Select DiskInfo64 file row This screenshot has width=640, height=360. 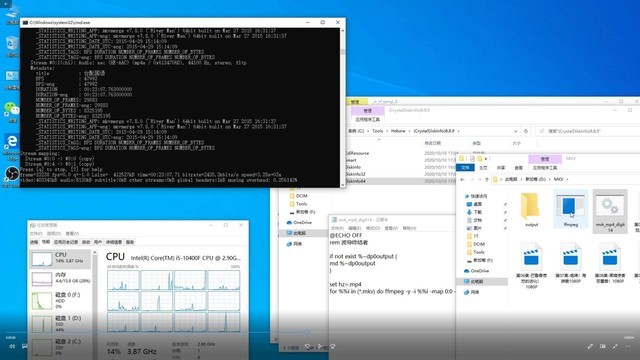(x=400, y=181)
